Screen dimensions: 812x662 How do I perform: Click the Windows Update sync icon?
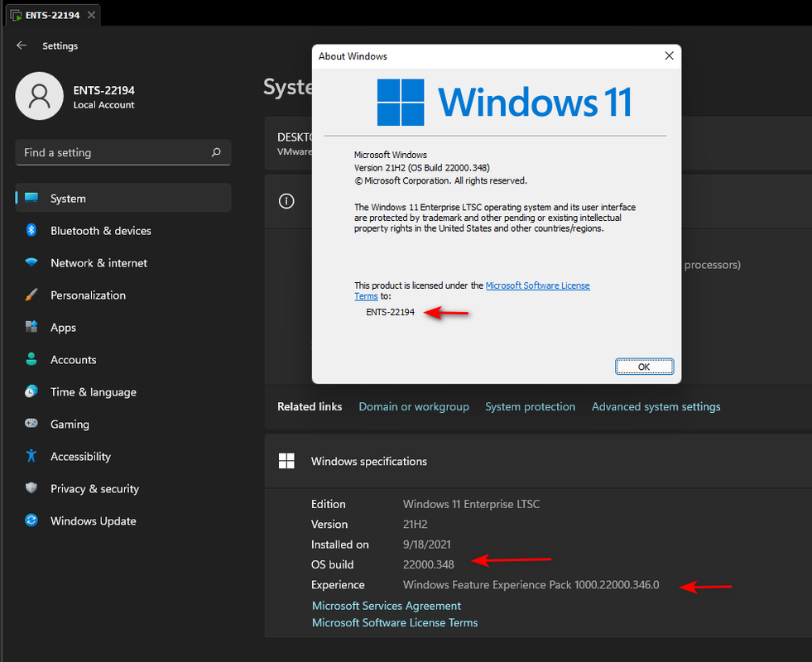click(31, 520)
